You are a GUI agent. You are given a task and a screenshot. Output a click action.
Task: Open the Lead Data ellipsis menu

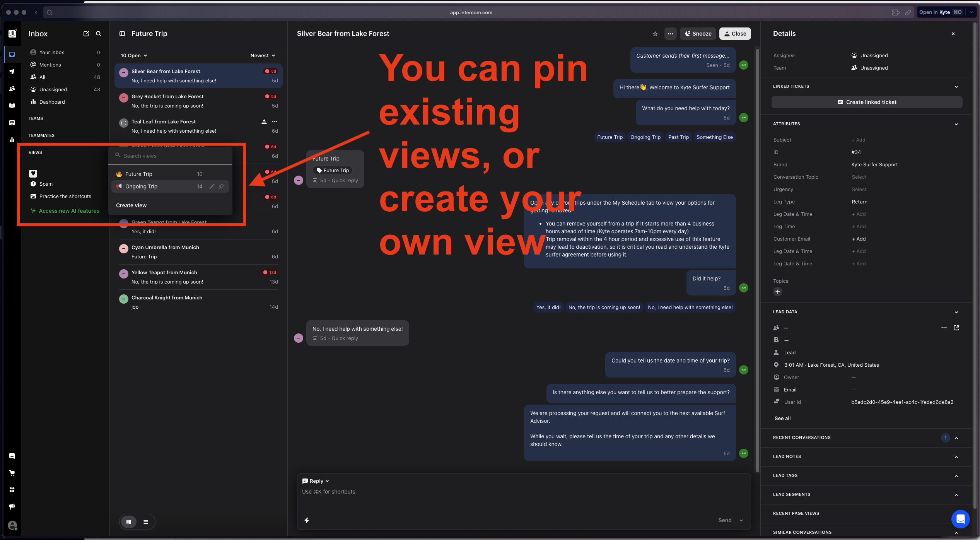tap(944, 328)
